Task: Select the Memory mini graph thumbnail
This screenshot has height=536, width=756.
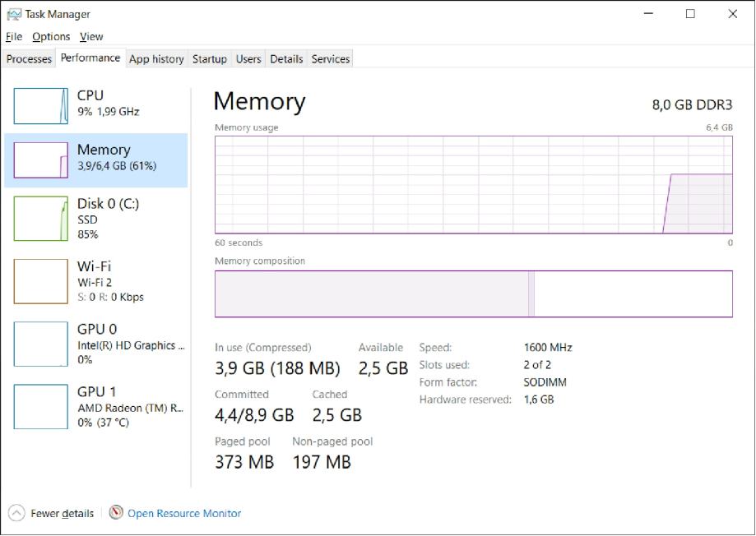Action: click(x=41, y=160)
